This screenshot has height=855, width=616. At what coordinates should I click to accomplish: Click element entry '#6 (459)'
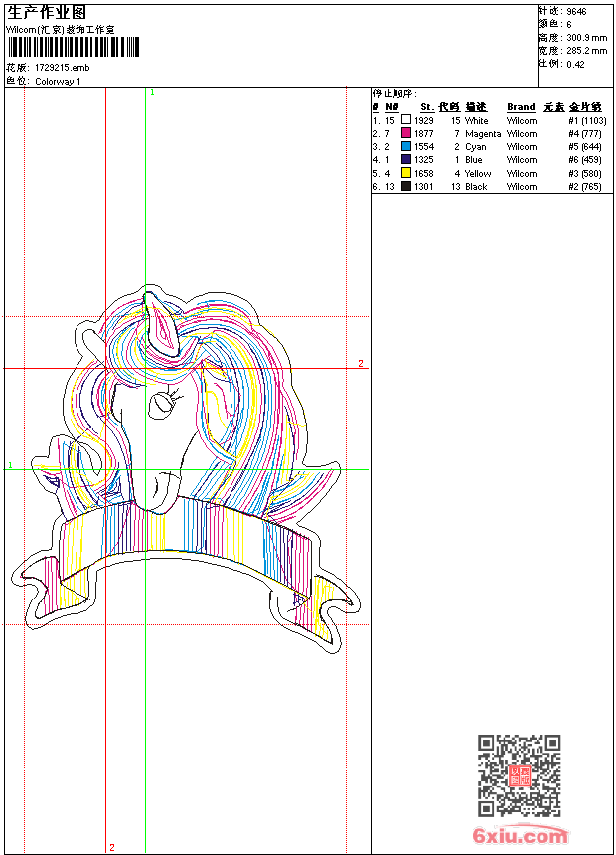585,160
